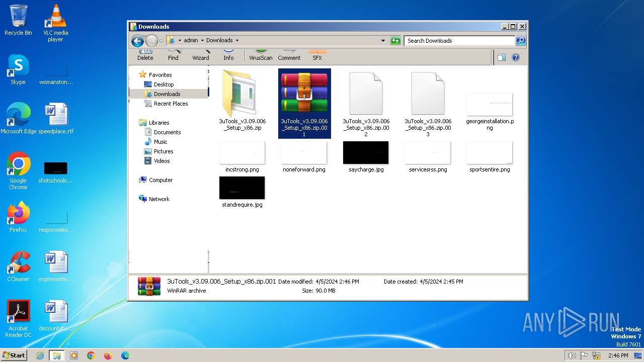Open the Microsoft Edge desktop shortcut
This screenshot has height=362, width=644.
click(x=19, y=119)
